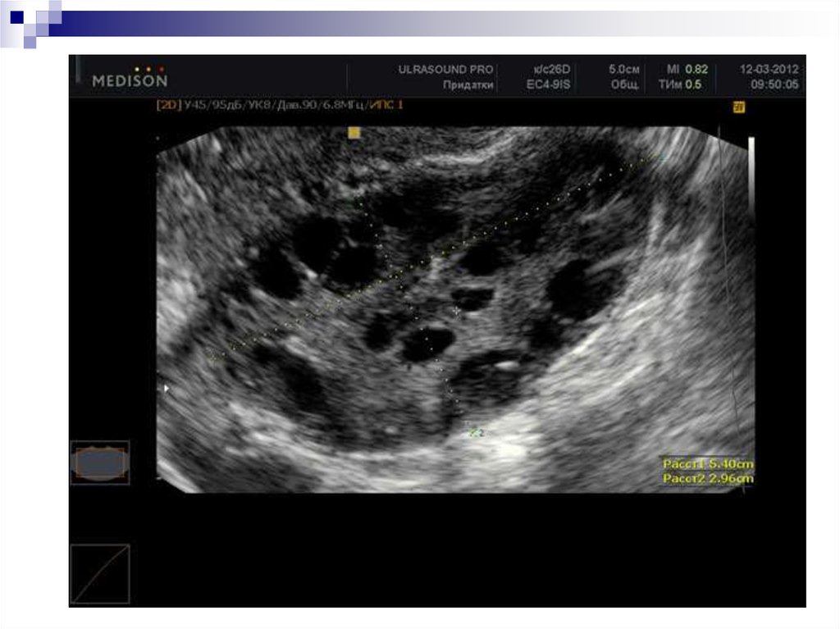This screenshot has height=629, width=840.
Task: Click the EC4-9IS probe label
Action: pos(552,84)
